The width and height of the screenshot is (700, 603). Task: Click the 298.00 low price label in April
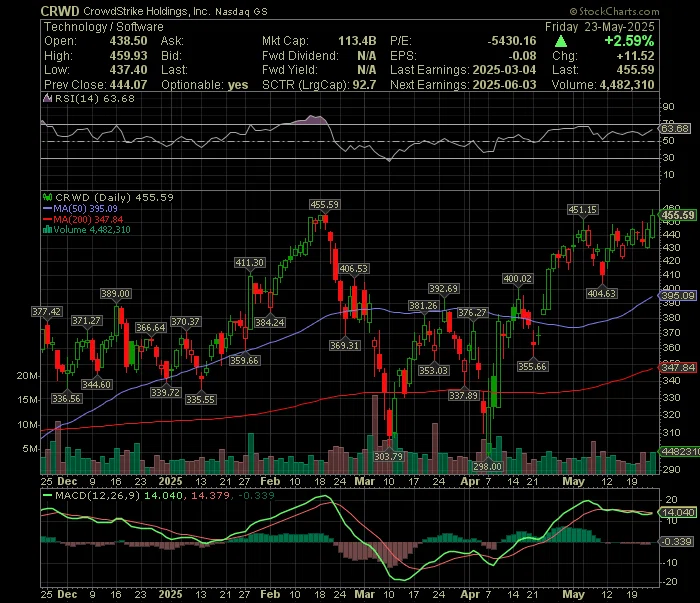point(488,466)
